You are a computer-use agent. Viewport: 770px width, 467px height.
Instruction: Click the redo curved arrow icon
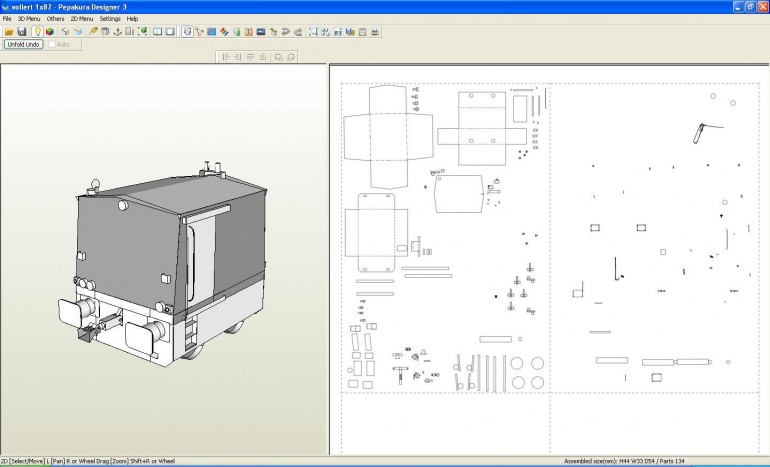[298, 32]
